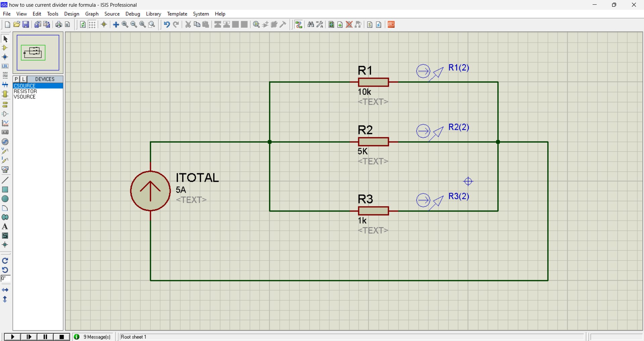The height and width of the screenshot is (341, 644).
Task: Click the rotation angle input field
Action: coord(6,279)
